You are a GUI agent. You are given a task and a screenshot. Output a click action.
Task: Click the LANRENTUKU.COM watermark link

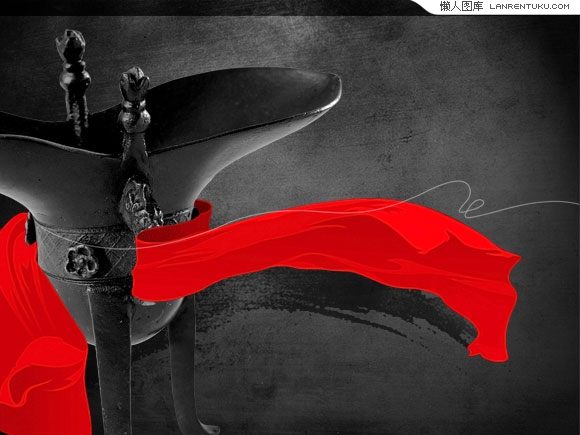click(530, 6)
